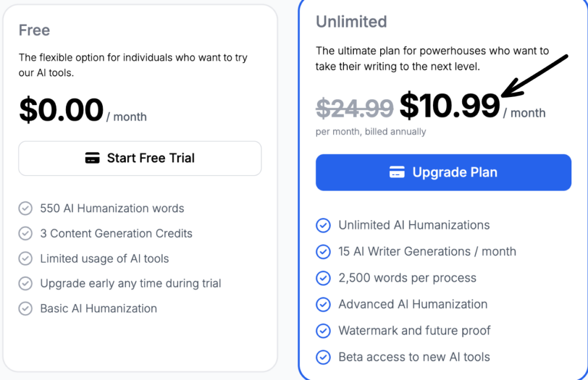Viewport: 588px width, 380px height.
Task: Click the checkmark beside 2,500 words per process
Action: [323, 278]
